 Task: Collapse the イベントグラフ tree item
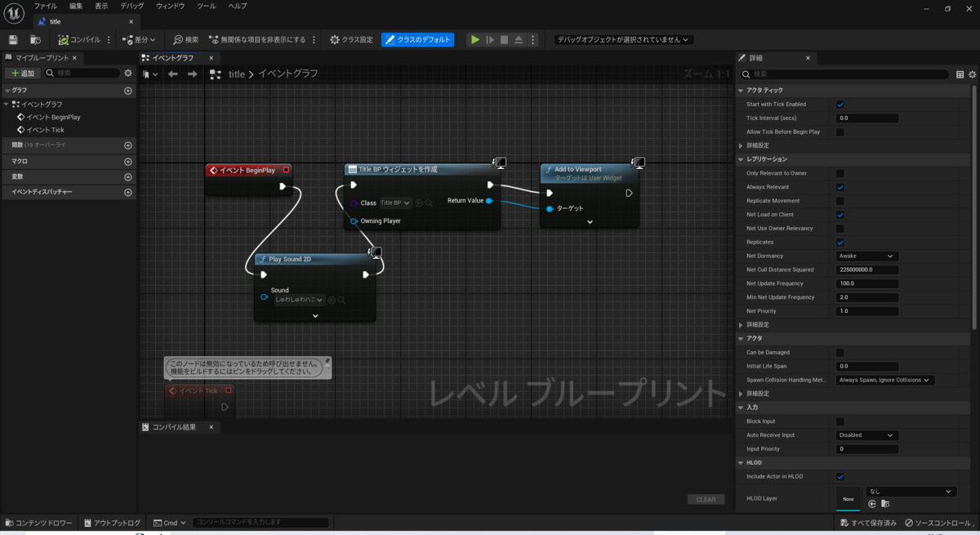7,105
